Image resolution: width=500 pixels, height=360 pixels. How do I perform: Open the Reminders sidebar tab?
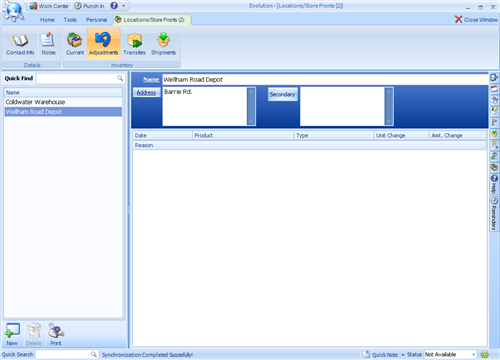coord(494,213)
